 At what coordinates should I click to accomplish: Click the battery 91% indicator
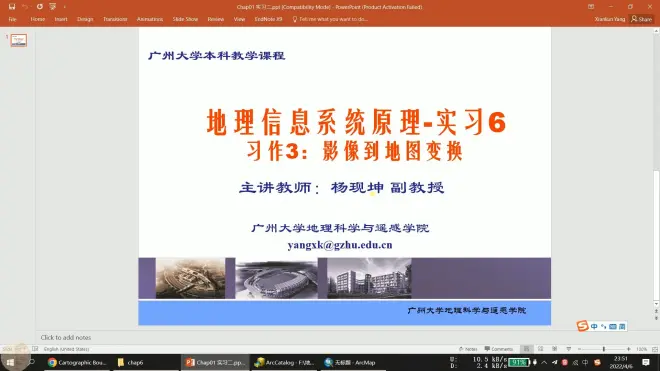point(518,363)
